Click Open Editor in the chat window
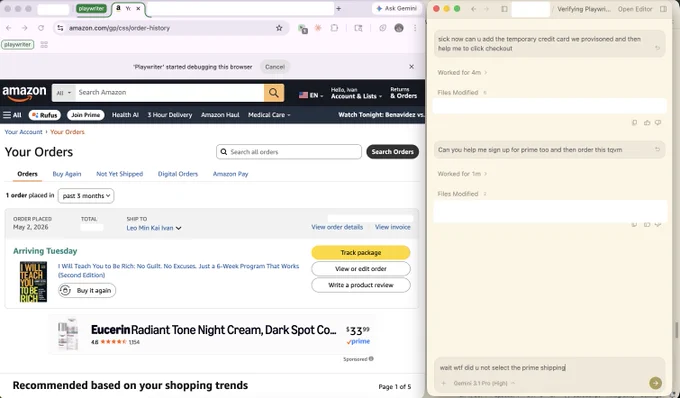This screenshot has height=398, width=680. (635, 9)
